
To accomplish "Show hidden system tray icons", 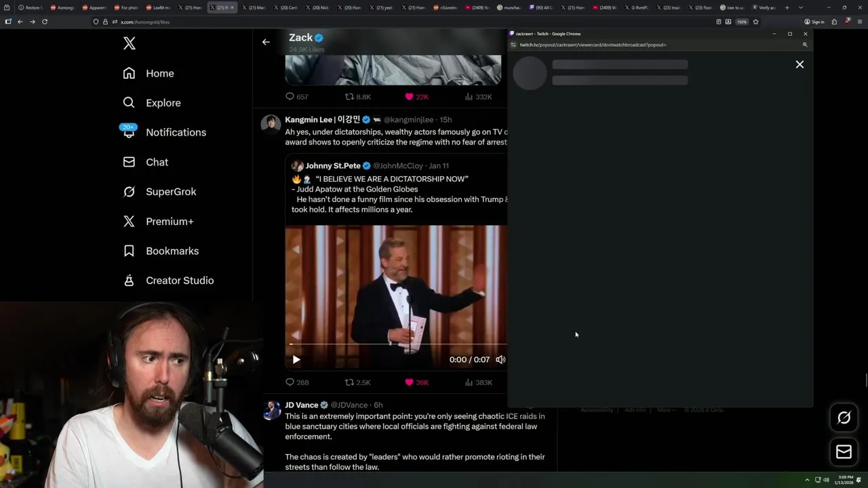I will (x=807, y=480).
